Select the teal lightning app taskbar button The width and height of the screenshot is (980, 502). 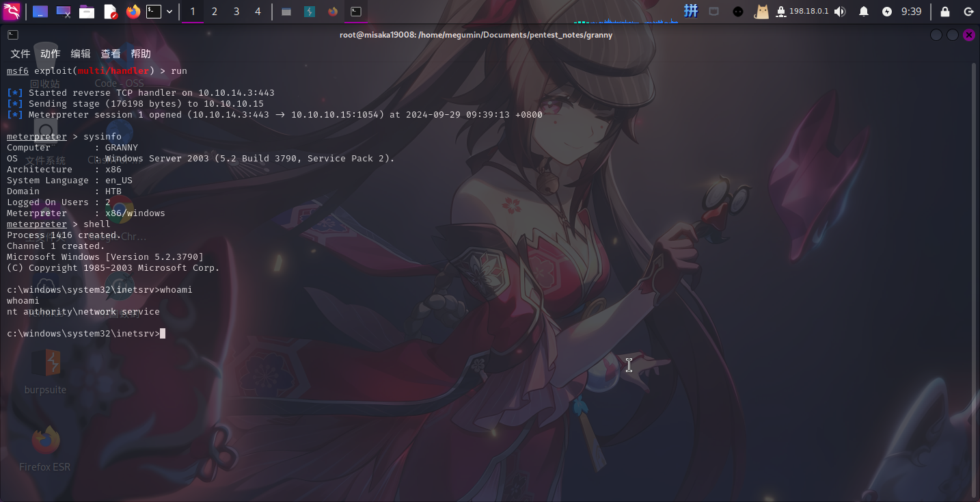click(310, 12)
